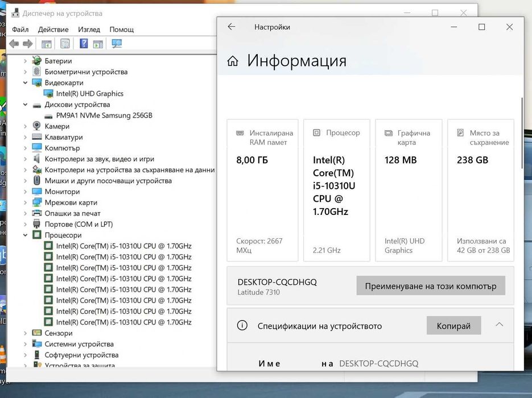Click the Клавиатури keyboard icon

point(36,137)
